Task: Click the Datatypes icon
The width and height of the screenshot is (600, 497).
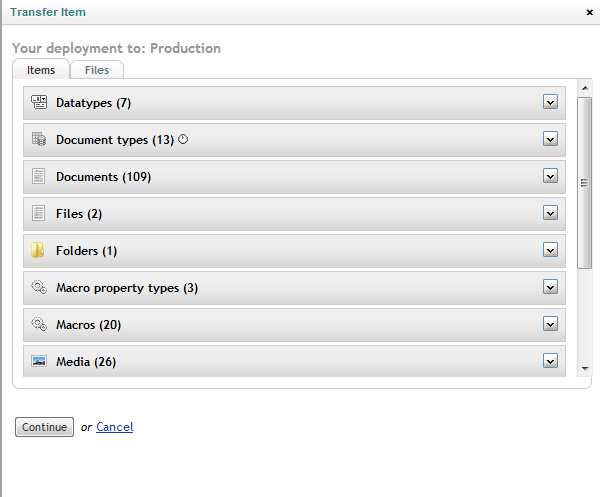Action: coord(39,102)
